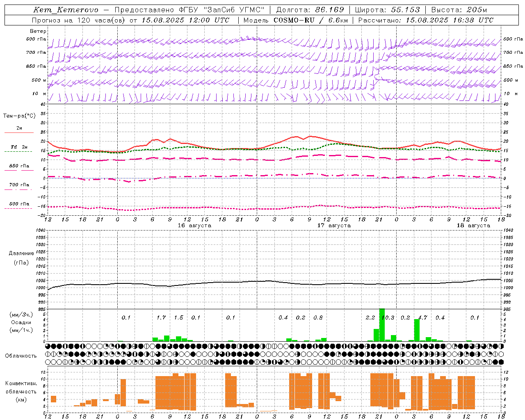The height and width of the screenshot is (420, 525).
Task: Click 'Прогноз на 120 часа(ов)' header text
Action: (79, 20)
